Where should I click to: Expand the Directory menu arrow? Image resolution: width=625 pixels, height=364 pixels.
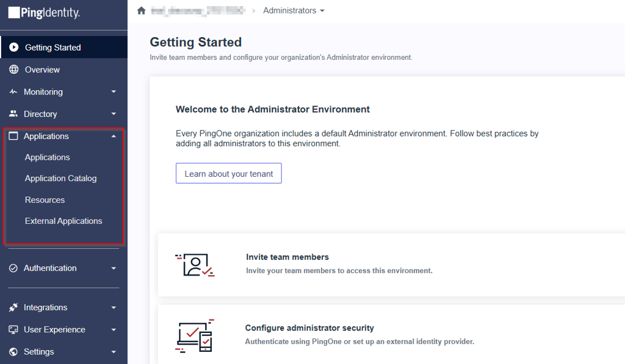click(114, 114)
